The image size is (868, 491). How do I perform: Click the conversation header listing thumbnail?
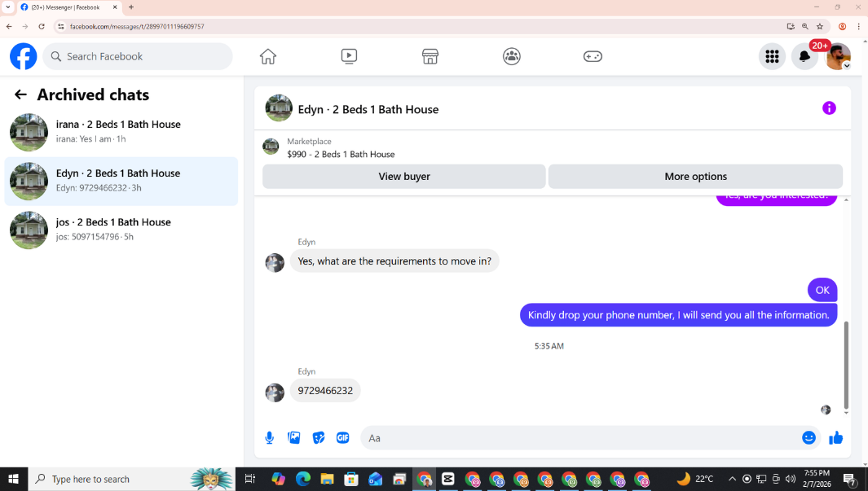click(x=279, y=108)
